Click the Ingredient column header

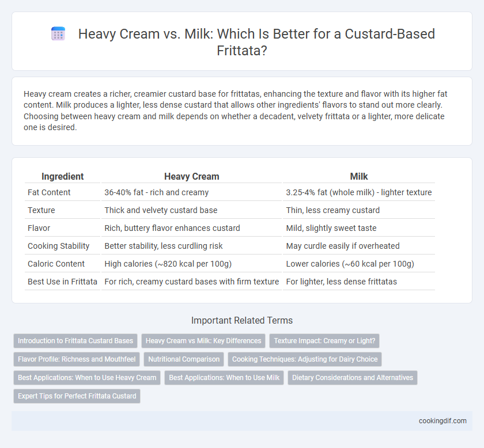coord(62,176)
